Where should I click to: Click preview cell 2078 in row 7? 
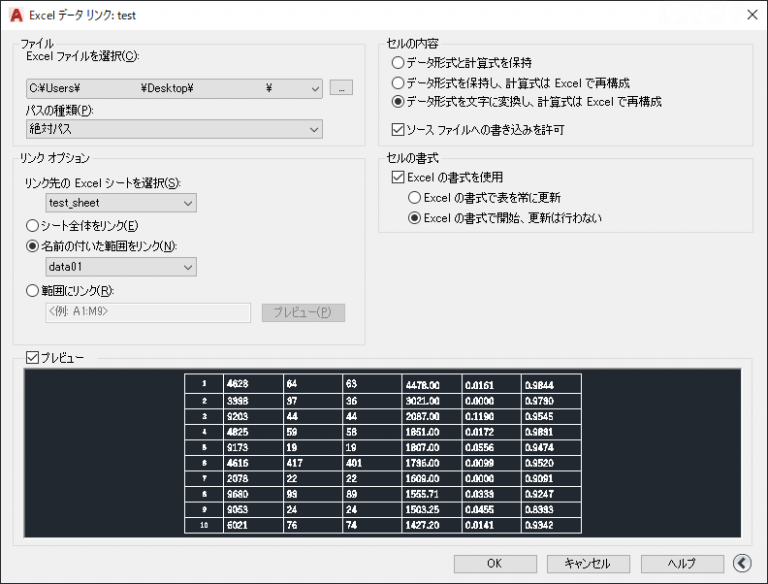[253, 478]
